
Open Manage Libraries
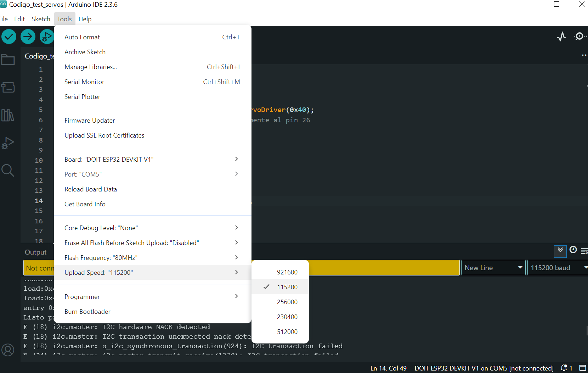pyautogui.click(x=153, y=67)
